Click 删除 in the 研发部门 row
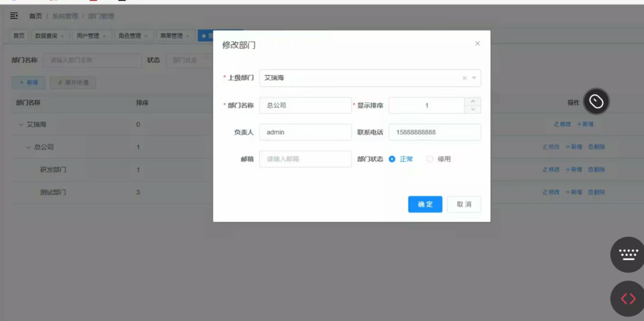The width and height of the screenshot is (644, 321). [x=597, y=170]
